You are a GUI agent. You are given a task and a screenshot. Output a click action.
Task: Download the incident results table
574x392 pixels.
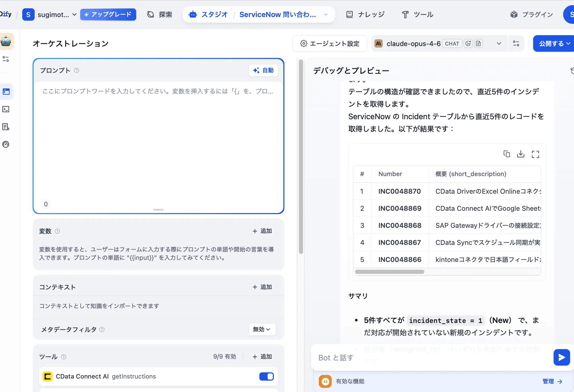pos(521,154)
